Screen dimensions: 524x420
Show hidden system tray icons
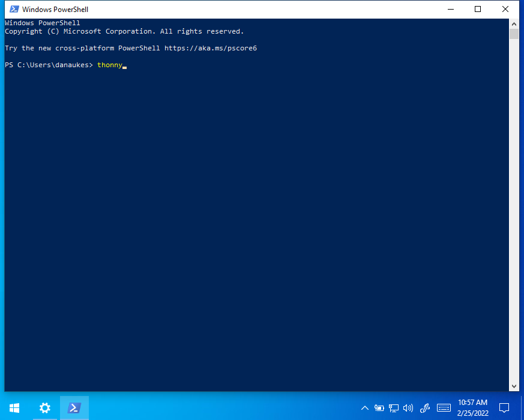pos(364,408)
